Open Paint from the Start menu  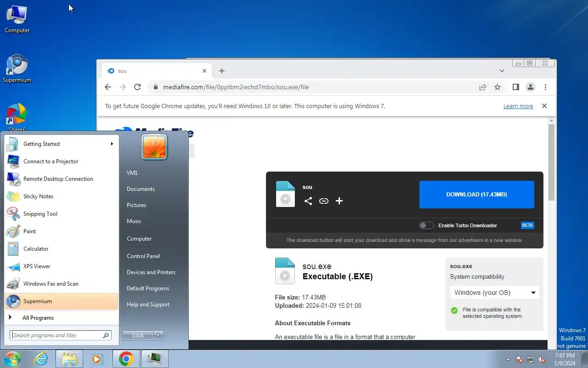[62, 231]
